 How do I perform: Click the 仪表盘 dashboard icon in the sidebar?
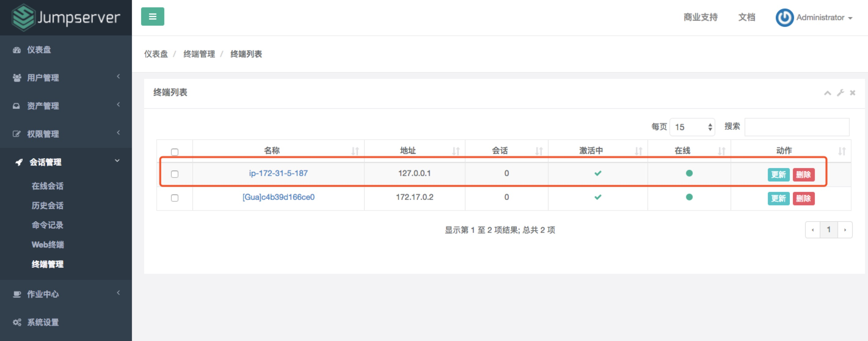tap(16, 50)
